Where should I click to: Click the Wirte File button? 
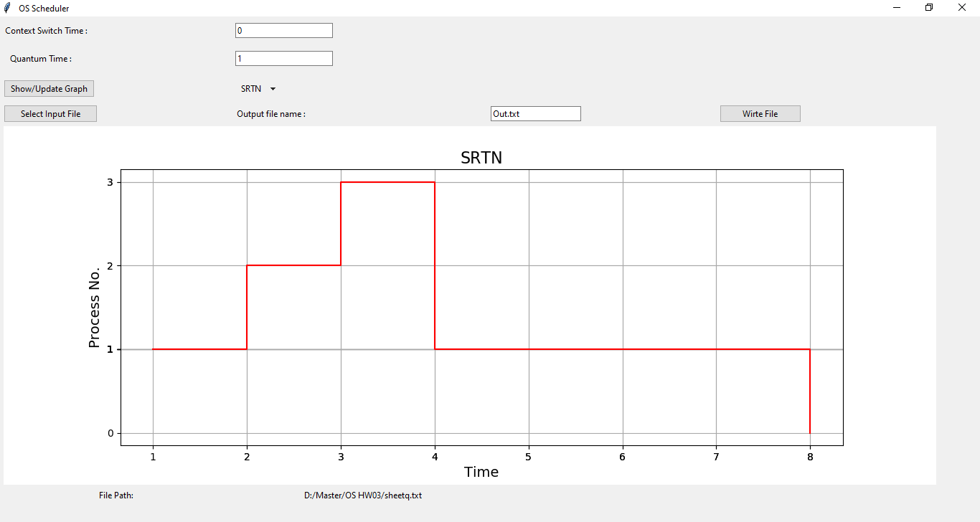(760, 114)
